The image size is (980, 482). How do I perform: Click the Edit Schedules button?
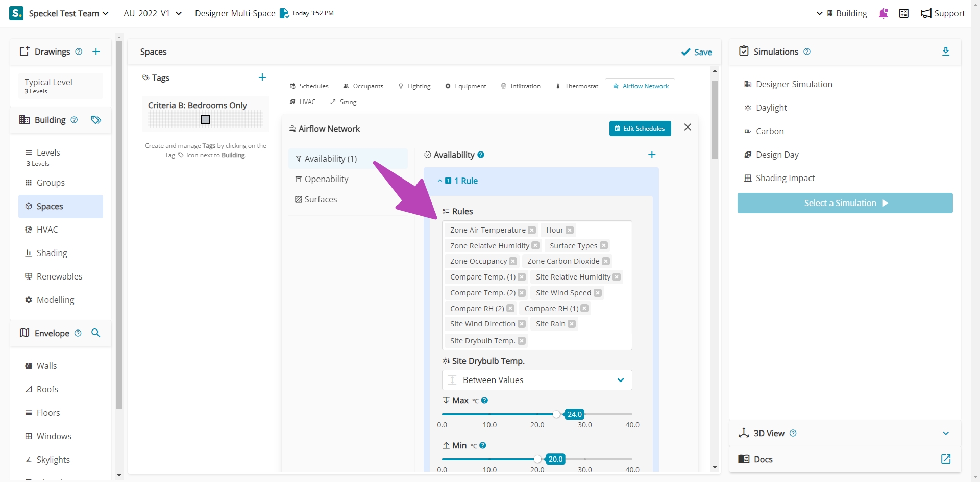[640, 129]
